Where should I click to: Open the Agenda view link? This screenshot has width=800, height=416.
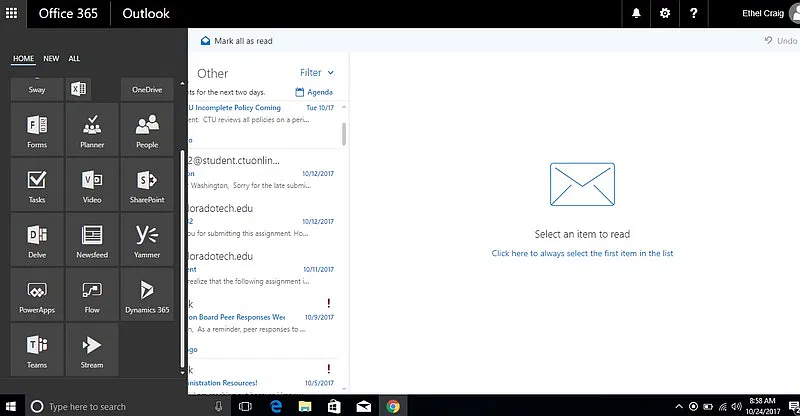(x=314, y=92)
